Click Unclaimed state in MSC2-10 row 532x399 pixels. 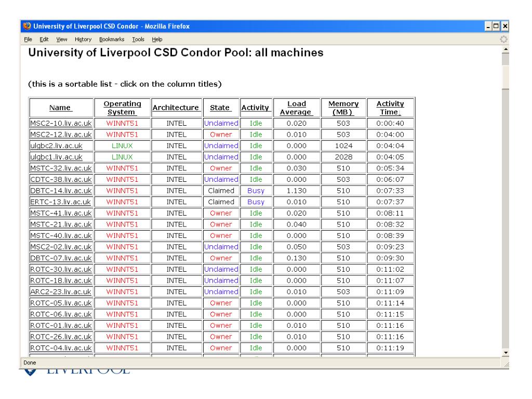pyautogui.click(x=221, y=123)
